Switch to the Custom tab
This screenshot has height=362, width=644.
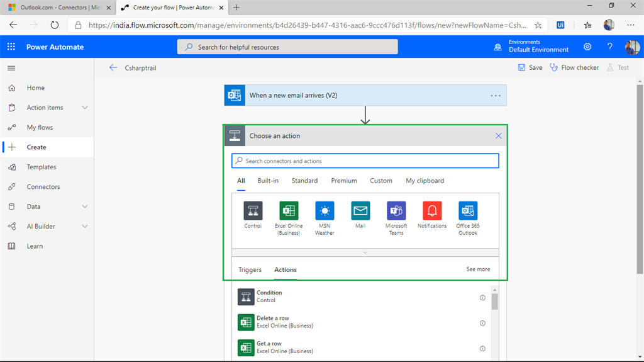tap(380, 181)
